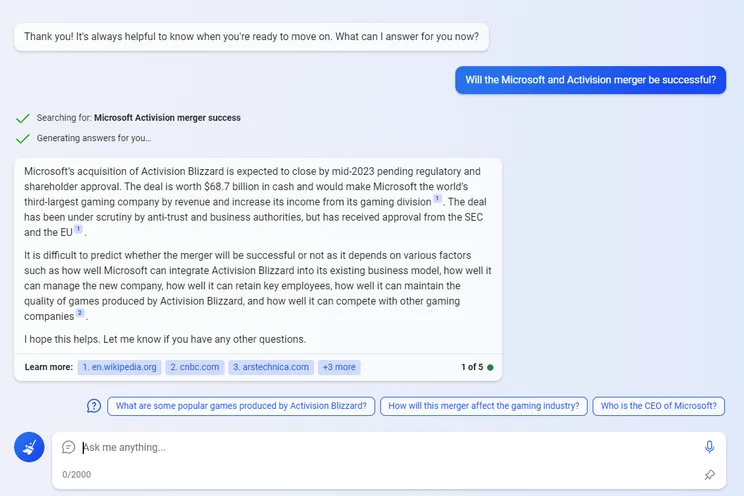Screen dimensions: 744x496
Task: Click the Searching for Microsoft Activision text
Action: pyautogui.click(x=139, y=118)
